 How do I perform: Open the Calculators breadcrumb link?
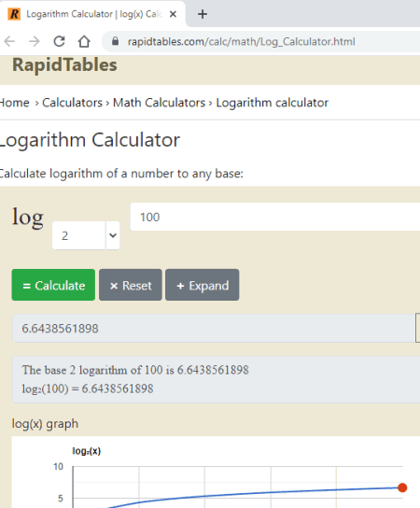[x=72, y=103]
